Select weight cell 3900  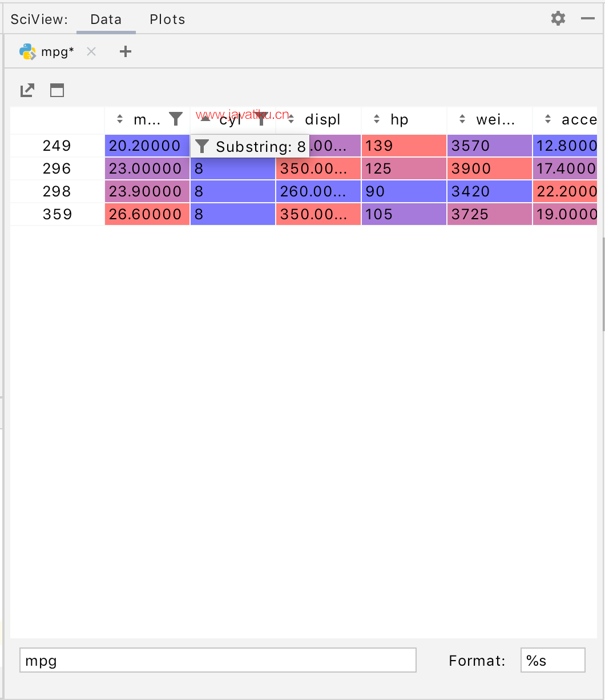pos(490,168)
